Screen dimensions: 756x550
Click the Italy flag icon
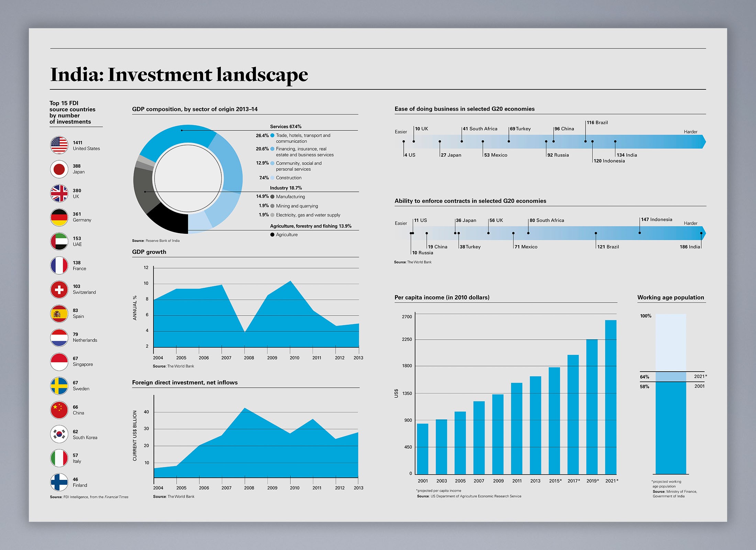pos(59,458)
